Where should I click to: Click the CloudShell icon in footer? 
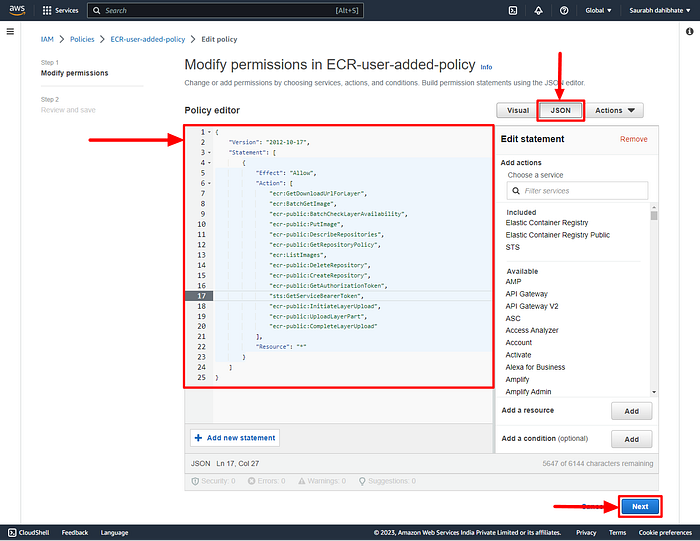12,533
